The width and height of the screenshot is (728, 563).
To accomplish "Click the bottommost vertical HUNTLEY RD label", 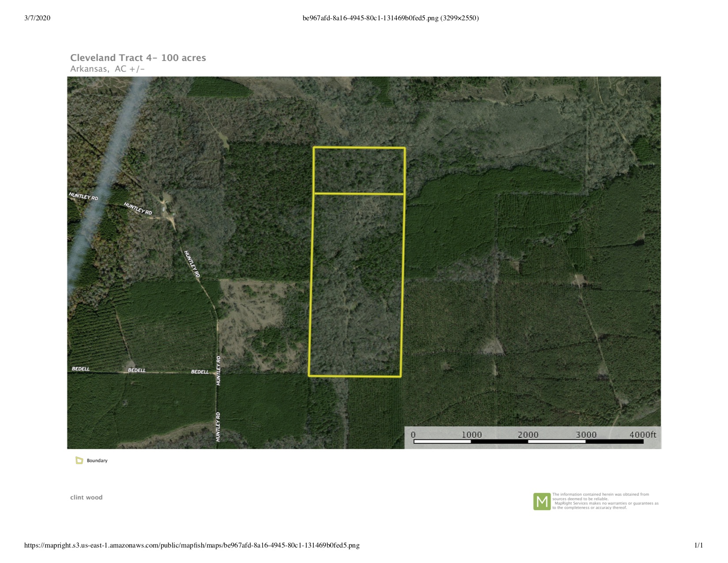I will pyautogui.click(x=218, y=427).
